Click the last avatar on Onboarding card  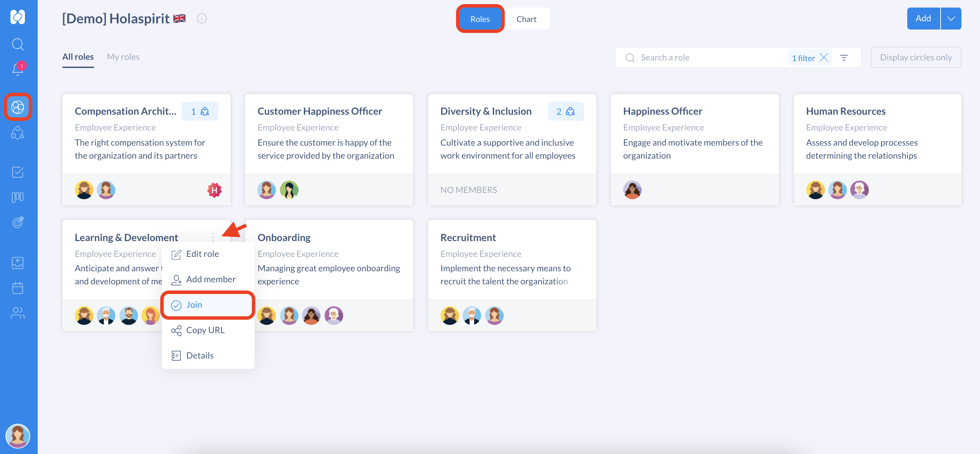pyautogui.click(x=334, y=315)
